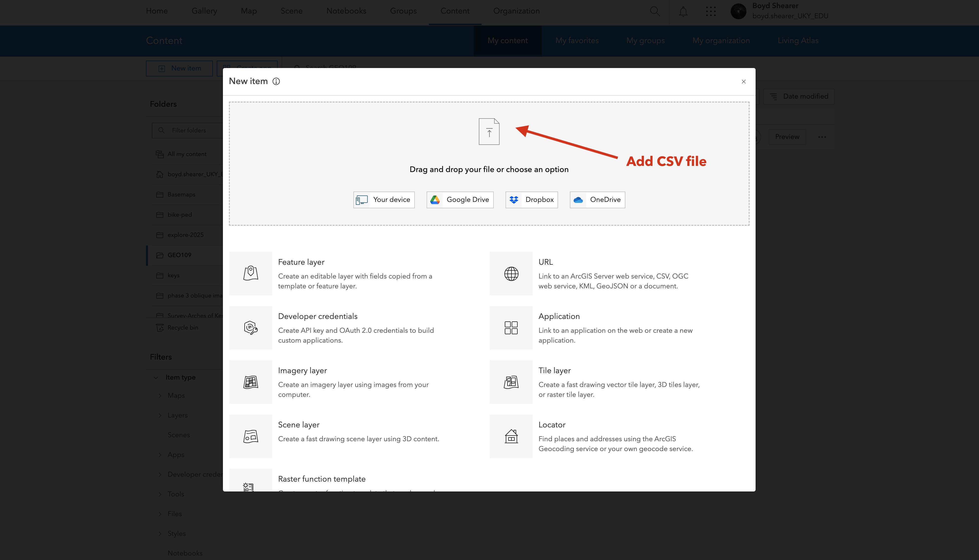979x560 pixels.
Task: Expand the Tools filter
Action: coord(160,494)
